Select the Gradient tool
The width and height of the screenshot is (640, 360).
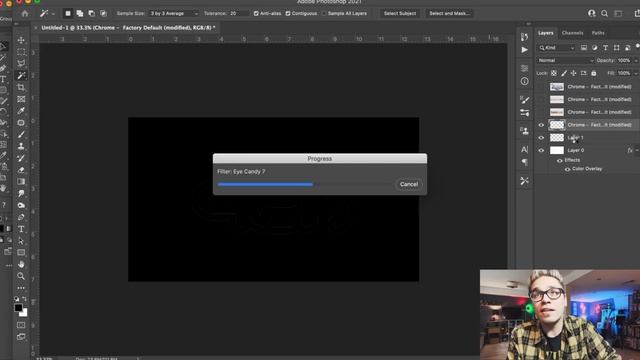click(x=21, y=182)
